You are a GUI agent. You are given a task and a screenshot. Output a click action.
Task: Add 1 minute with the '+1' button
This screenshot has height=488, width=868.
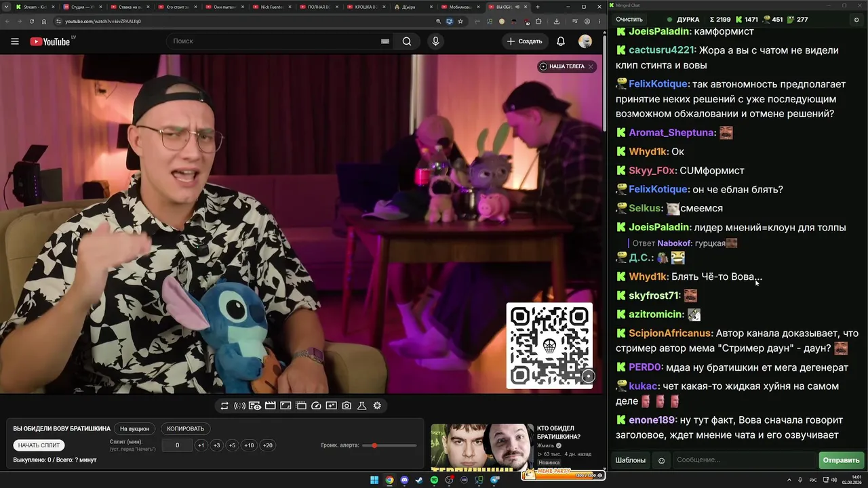click(x=201, y=445)
